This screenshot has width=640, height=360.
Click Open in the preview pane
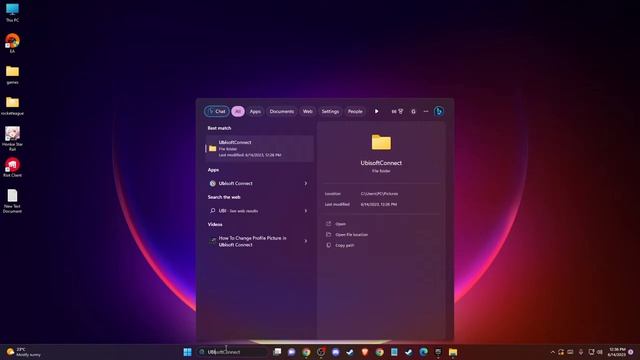click(340, 224)
